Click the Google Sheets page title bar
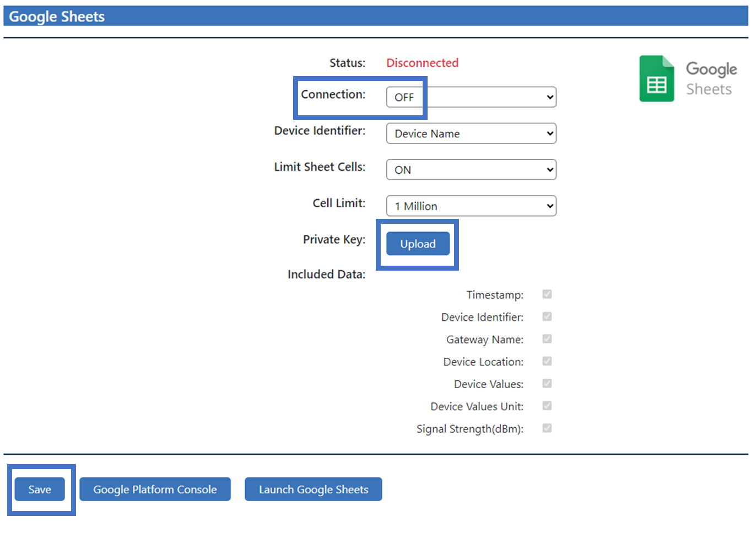The image size is (756, 554). tap(55, 17)
